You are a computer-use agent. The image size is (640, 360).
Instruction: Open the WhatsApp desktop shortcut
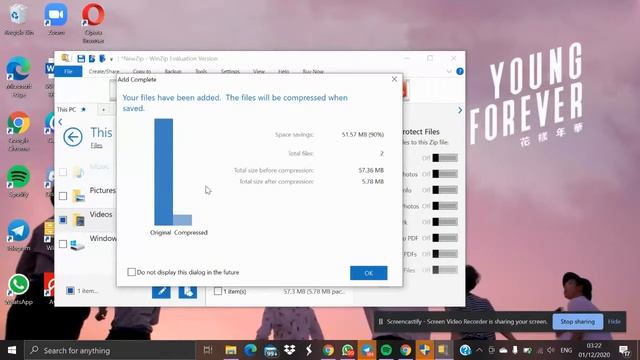(19, 289)
